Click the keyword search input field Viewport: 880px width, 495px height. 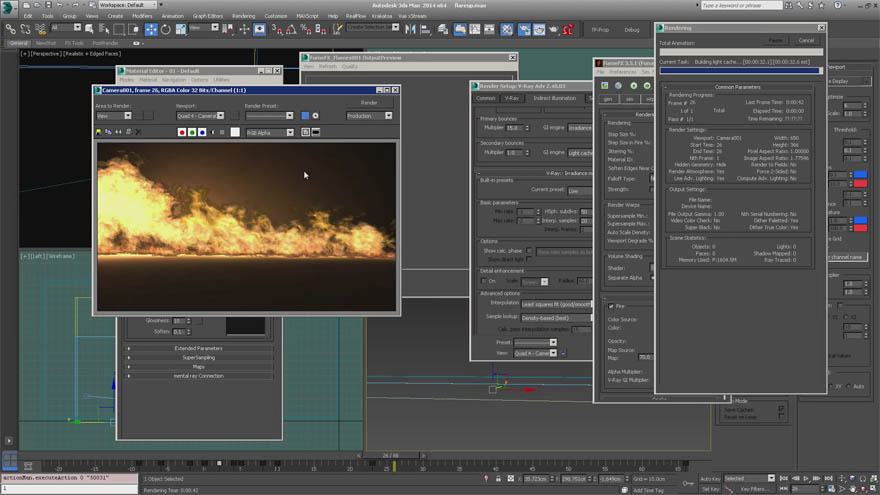[x=741, y=5]
